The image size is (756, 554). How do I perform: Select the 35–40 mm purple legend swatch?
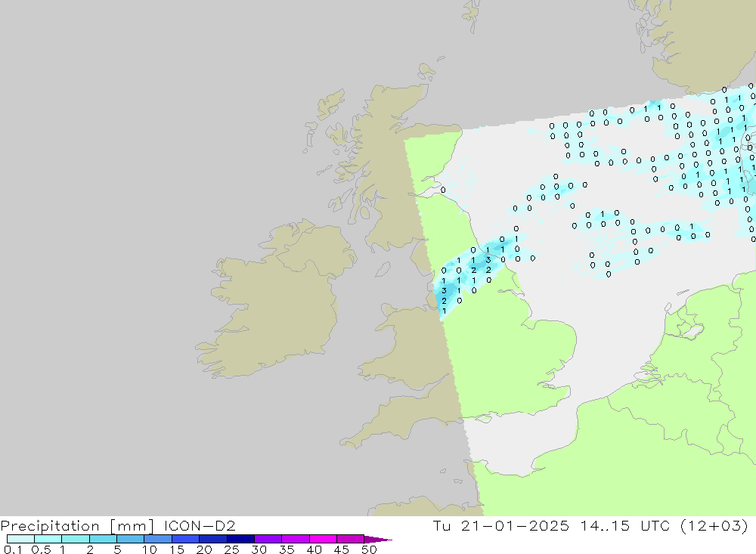[x=296, y=539]
